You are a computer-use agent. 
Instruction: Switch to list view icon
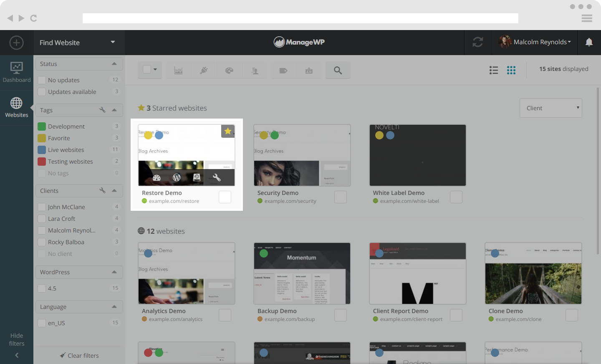click(x=494, y=70)
